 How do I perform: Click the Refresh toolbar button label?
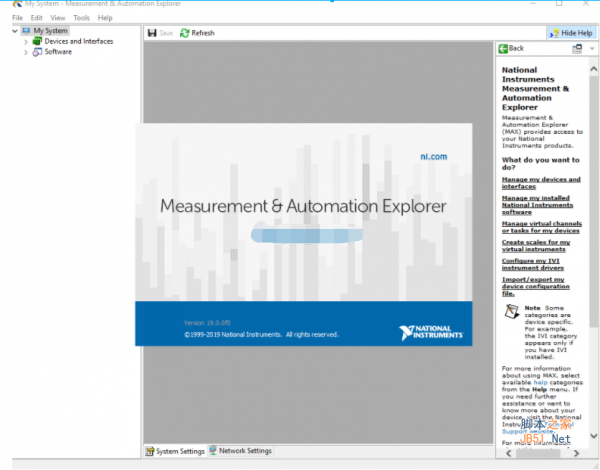203,33
